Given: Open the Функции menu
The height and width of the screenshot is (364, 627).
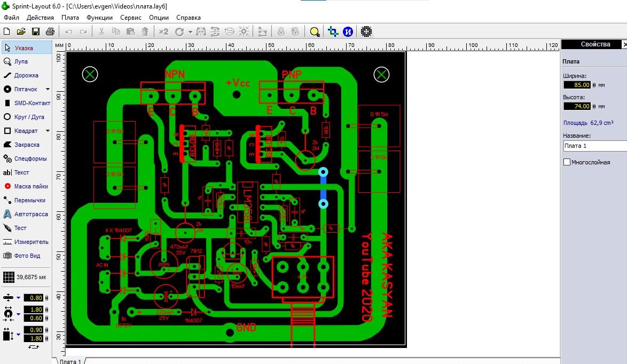Looking at the screenshot, I should coord(99,18).
